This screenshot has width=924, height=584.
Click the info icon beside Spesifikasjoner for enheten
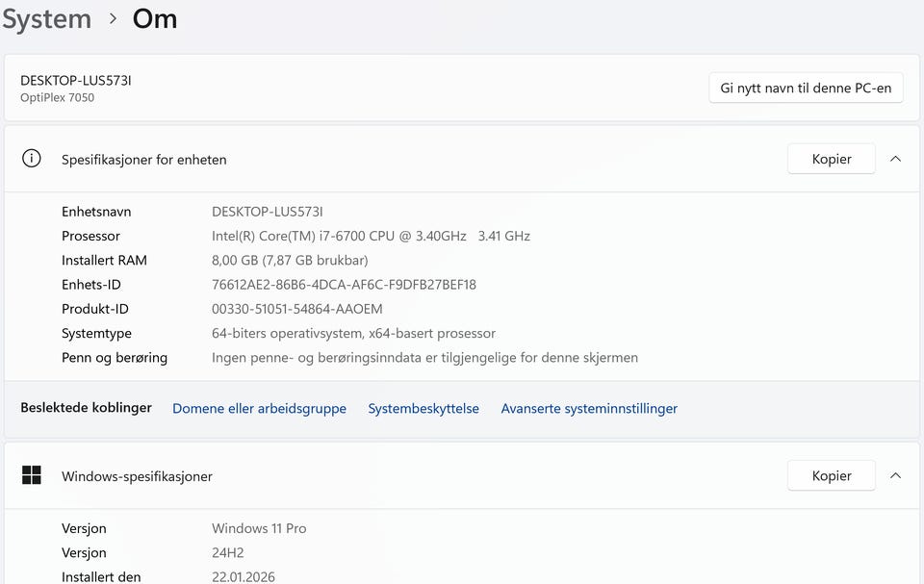click(31, 159)
